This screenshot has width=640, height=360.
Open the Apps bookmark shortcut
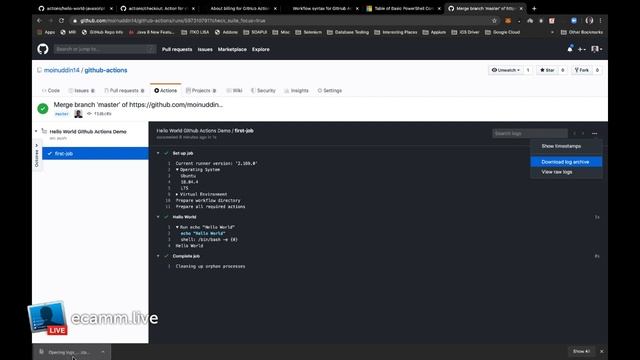46,32
